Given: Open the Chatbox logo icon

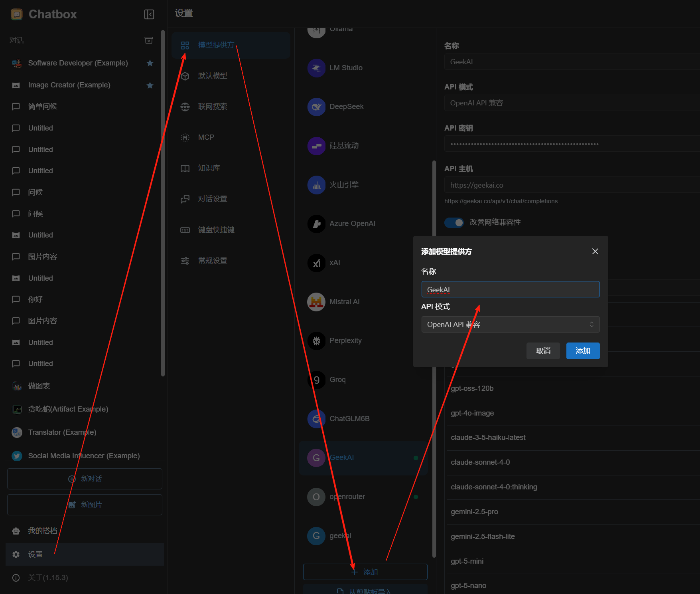Looking at the screenshot, I should click(x=17, y=14).
